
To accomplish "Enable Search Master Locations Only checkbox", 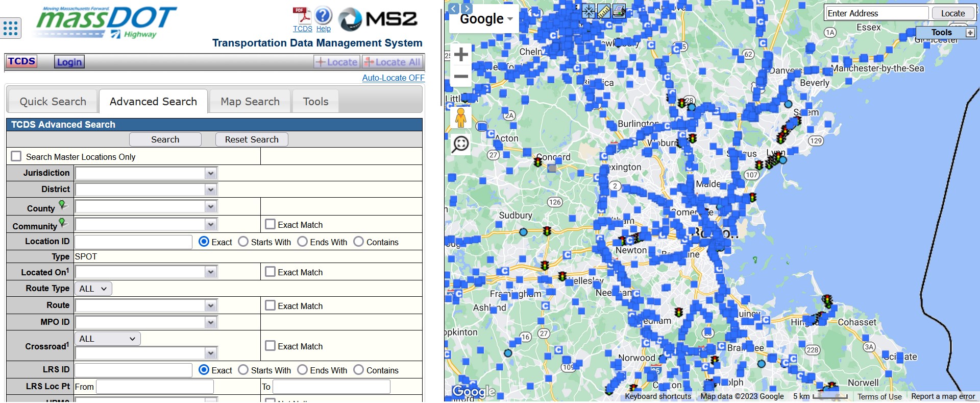I will pyautogui.click(x=16, y=156).
